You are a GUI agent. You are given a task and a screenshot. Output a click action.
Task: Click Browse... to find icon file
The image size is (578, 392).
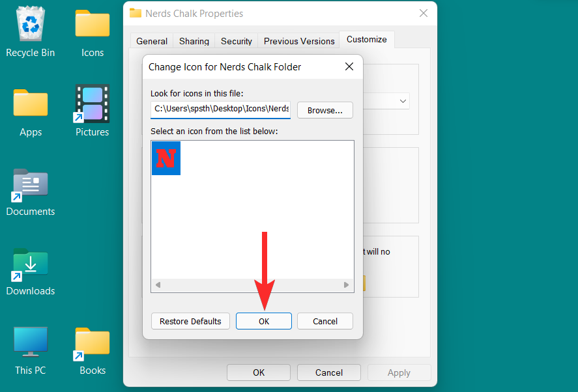pyautogui.click(x=325, y=110)
